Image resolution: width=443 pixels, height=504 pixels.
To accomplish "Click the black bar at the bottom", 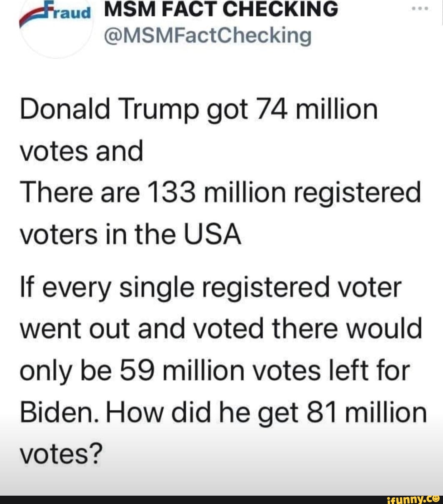I will 188,499.
